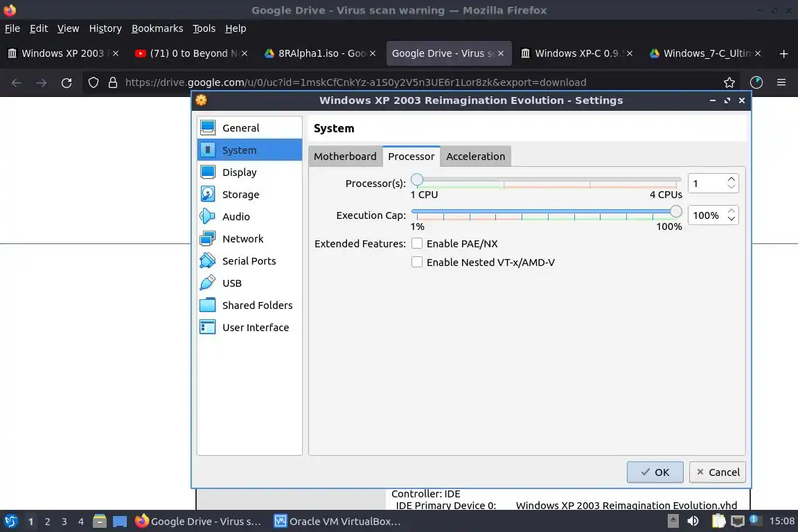
Task: Open Storage settings disk icon
Action: pos(208,195)
